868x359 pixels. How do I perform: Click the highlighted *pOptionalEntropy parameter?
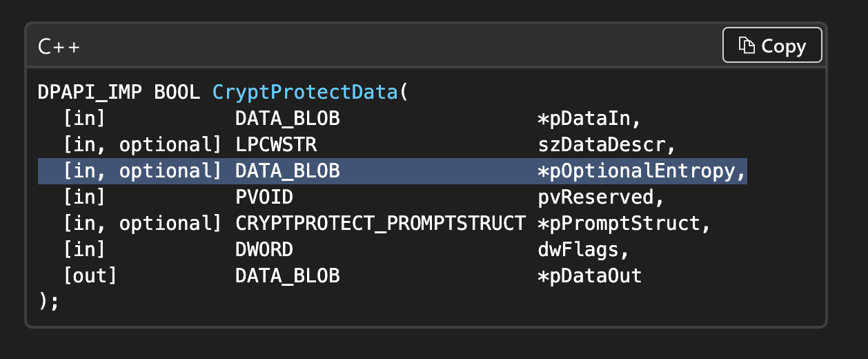pyautogui.click(x=642, y=171)
